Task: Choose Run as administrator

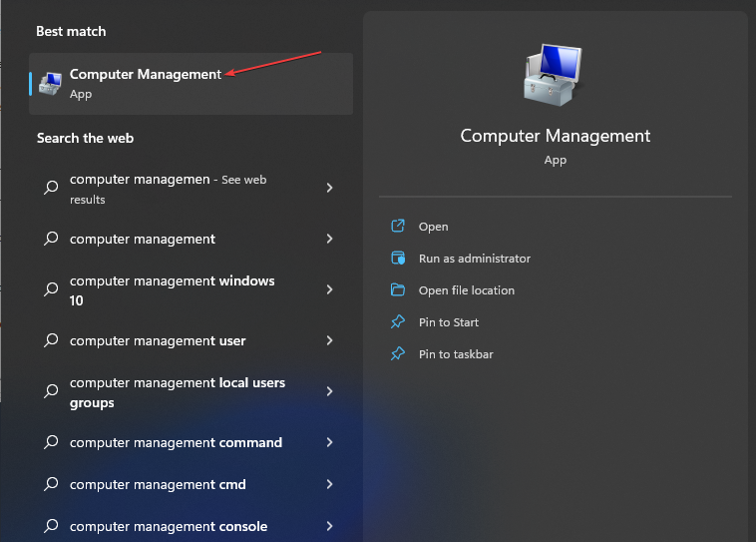Action: [475, 259]
